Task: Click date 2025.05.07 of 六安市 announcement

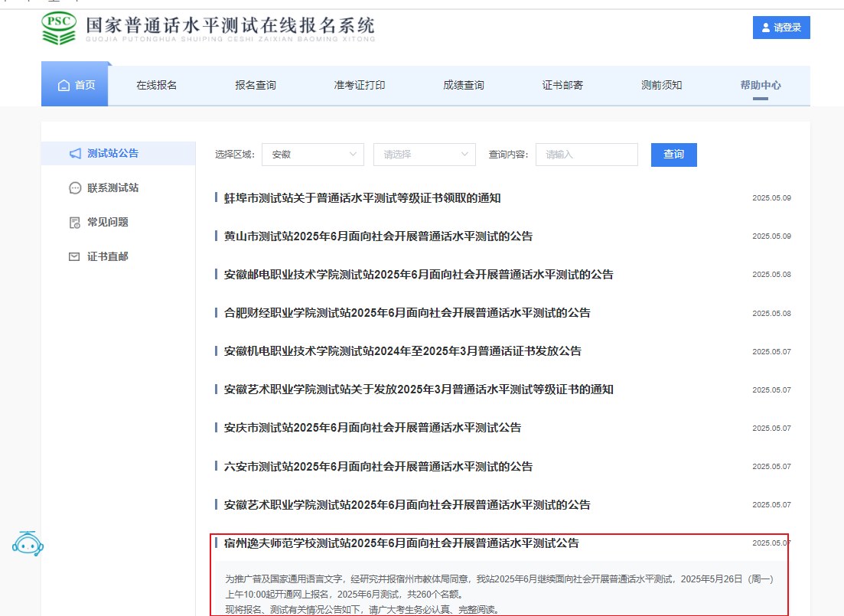Action: (772, 466)
